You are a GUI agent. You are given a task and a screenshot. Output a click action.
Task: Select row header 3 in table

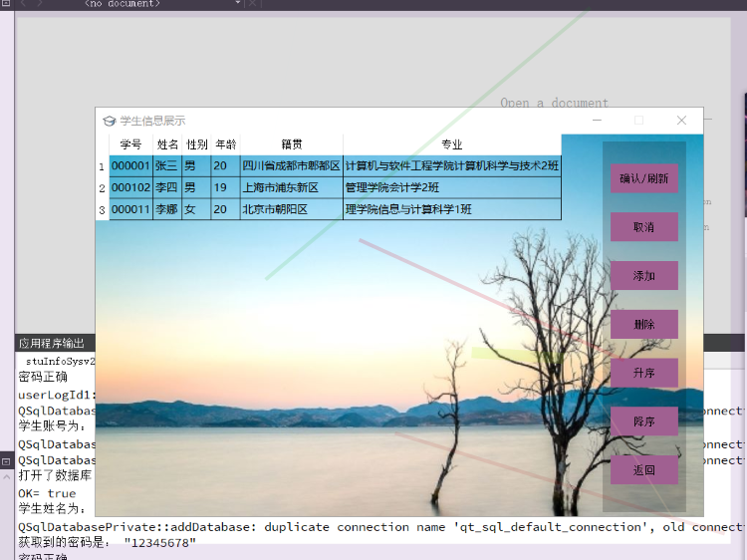click(x=102, y=209)
